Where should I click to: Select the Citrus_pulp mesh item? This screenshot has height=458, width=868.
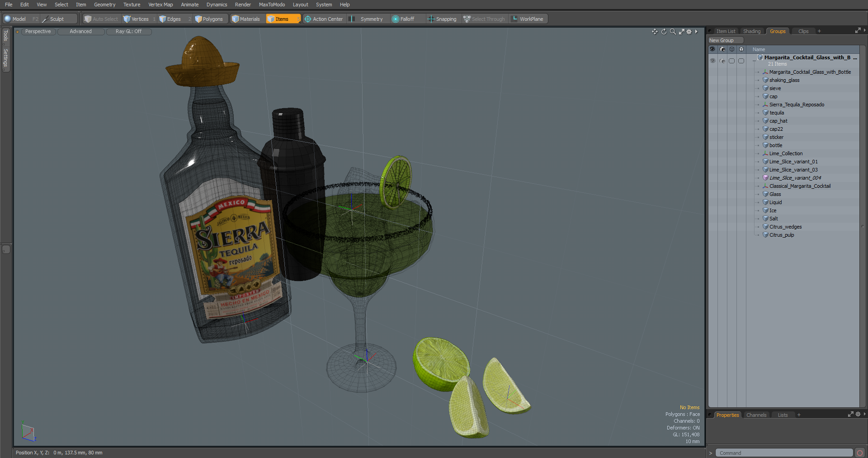pyautogui.click(x=781, y=235)
